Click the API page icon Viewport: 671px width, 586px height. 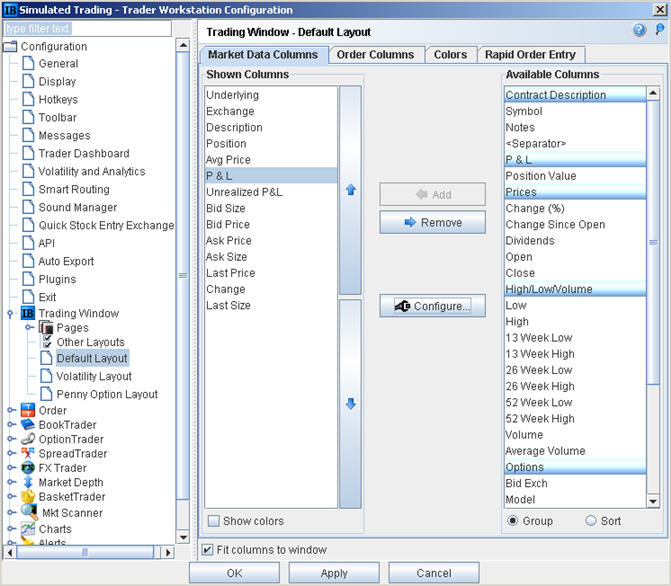(28, 243)
